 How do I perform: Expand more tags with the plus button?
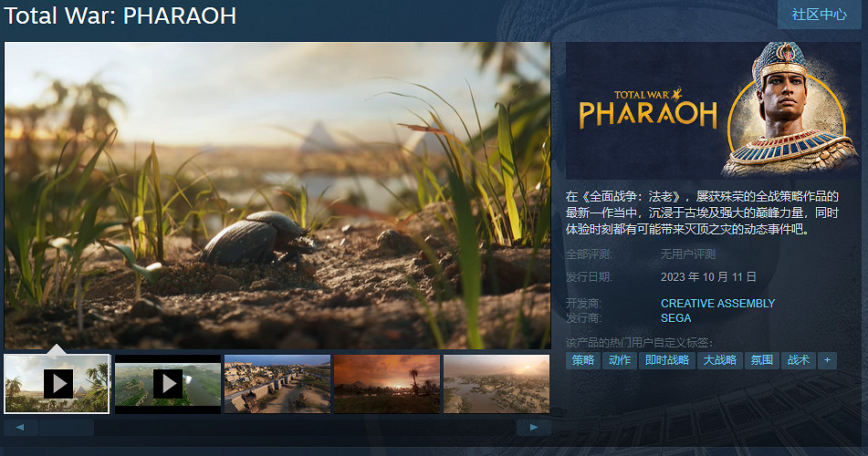[x=827, y=360]
